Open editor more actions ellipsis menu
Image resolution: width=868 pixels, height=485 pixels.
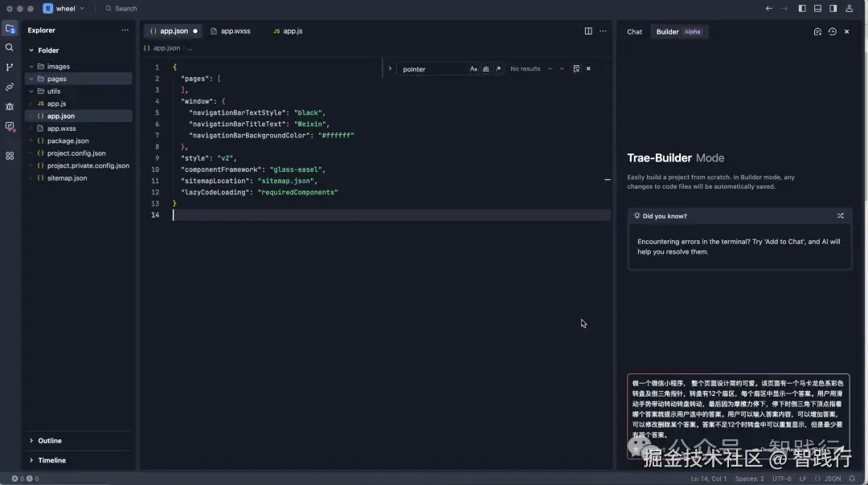(603, 31)
